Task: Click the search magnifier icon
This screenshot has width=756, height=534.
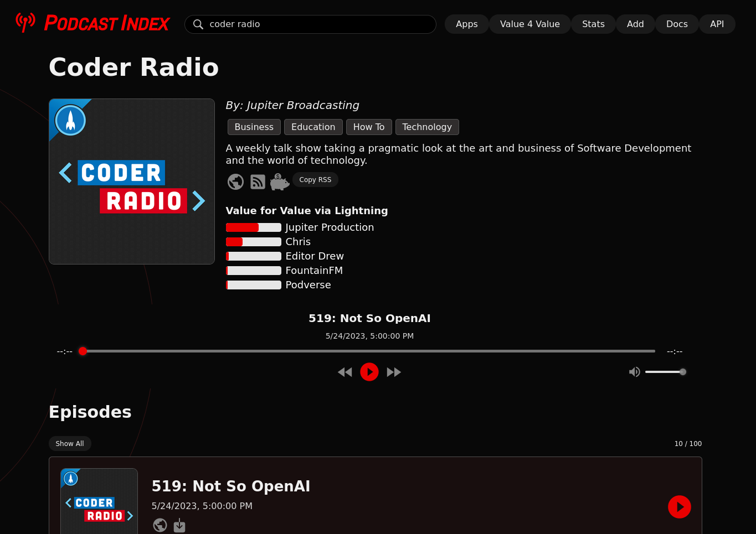Action: point(198,24)
